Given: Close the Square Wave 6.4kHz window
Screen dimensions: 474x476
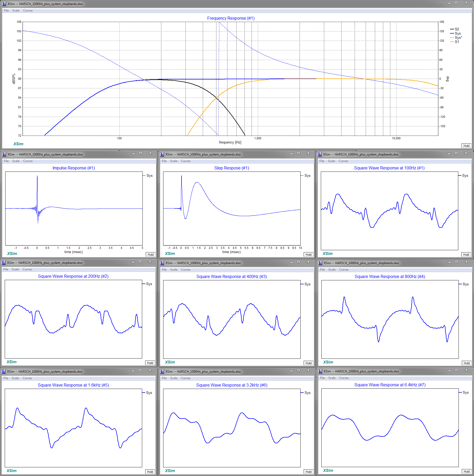Looking at the screenshot, I should [x=466, y=370].
